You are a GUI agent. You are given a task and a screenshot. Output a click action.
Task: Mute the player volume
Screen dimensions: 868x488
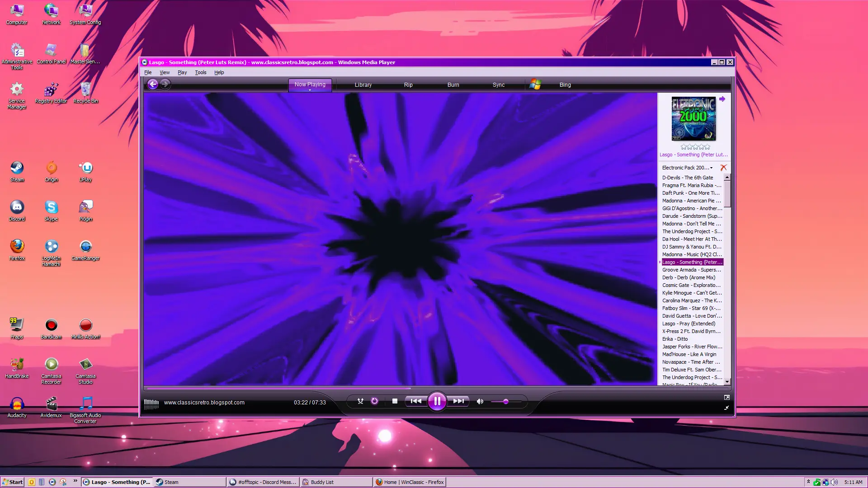(480, 401)
